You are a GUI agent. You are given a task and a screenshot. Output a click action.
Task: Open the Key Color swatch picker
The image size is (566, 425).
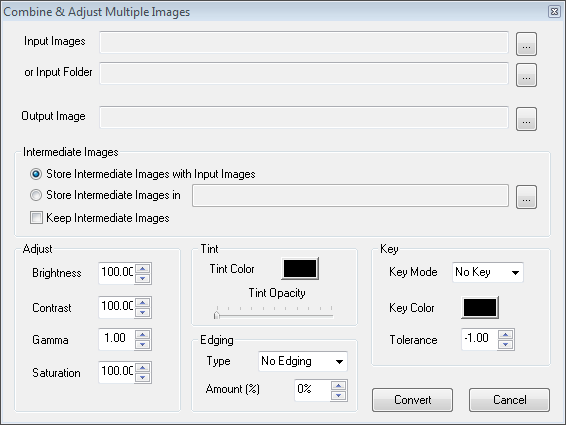coord(480,308)
